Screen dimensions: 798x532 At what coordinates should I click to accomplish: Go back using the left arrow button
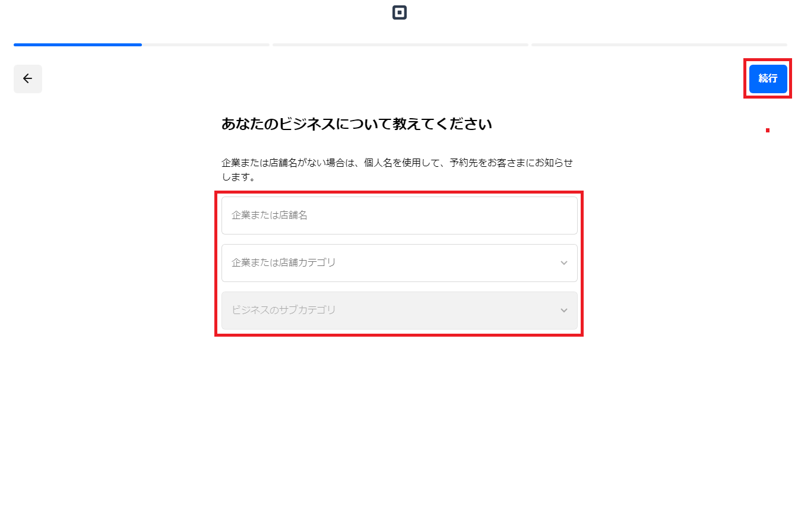(28, 79)
